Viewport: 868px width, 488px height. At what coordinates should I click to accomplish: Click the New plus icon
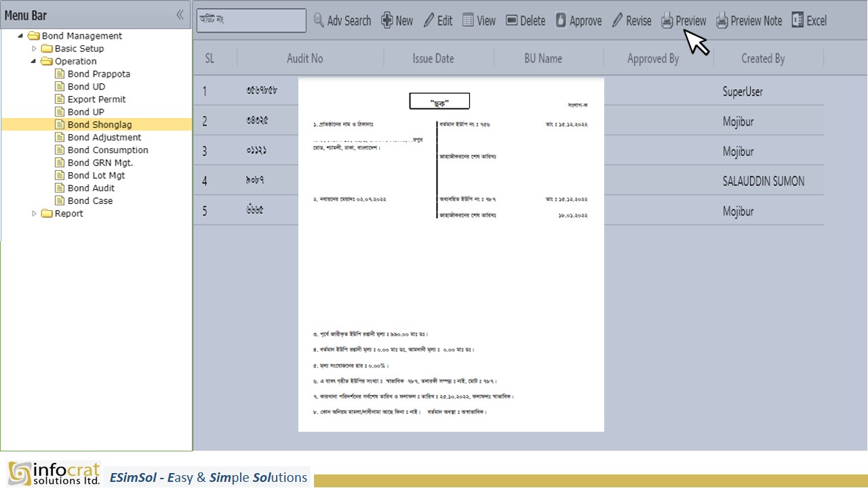click(x=387, y=20)
